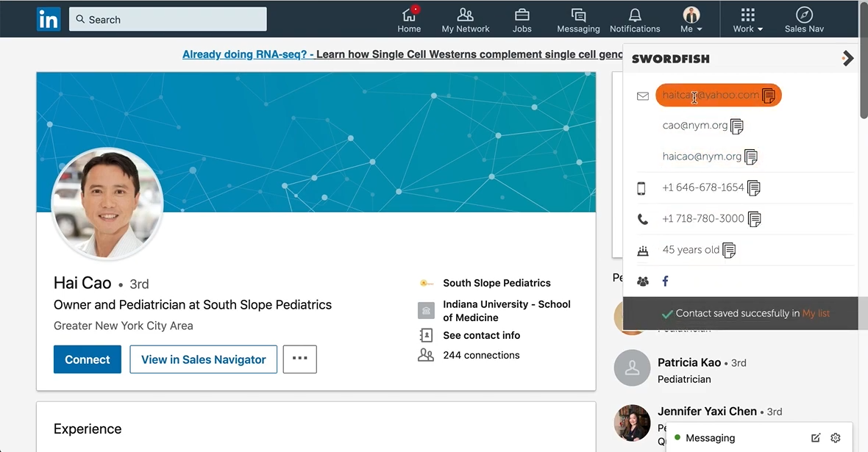The height and width of the screenshot is (452, 868).
Task: Click the mobile phone icon in Swordfish
Action: point(641,189)
